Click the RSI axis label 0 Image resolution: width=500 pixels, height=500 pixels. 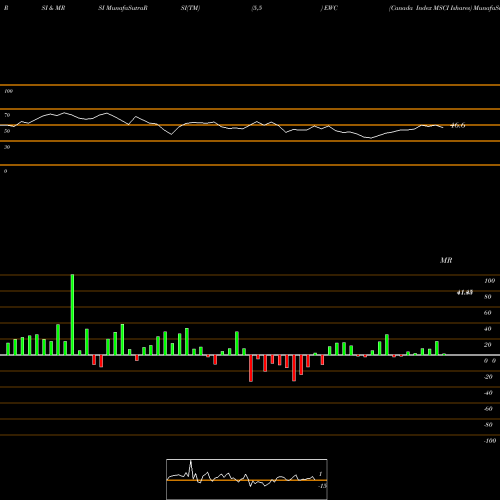coord(5,171)
